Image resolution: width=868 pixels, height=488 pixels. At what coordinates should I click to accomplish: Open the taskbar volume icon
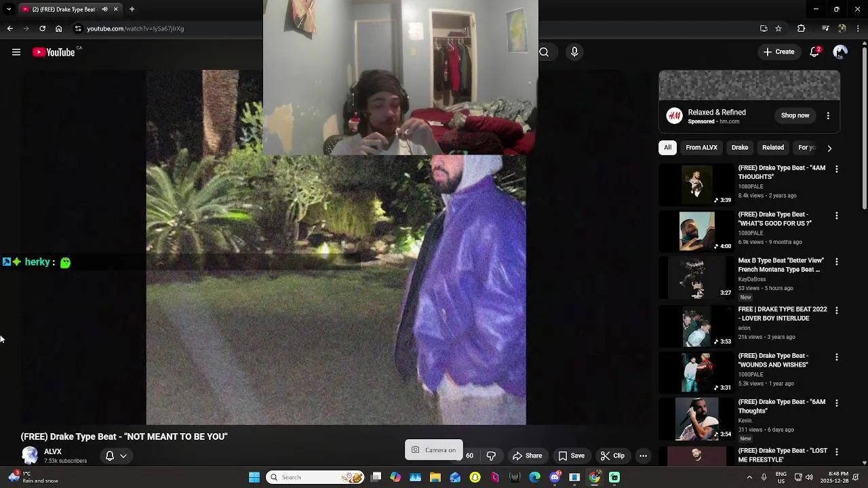[x=809, y=477]
